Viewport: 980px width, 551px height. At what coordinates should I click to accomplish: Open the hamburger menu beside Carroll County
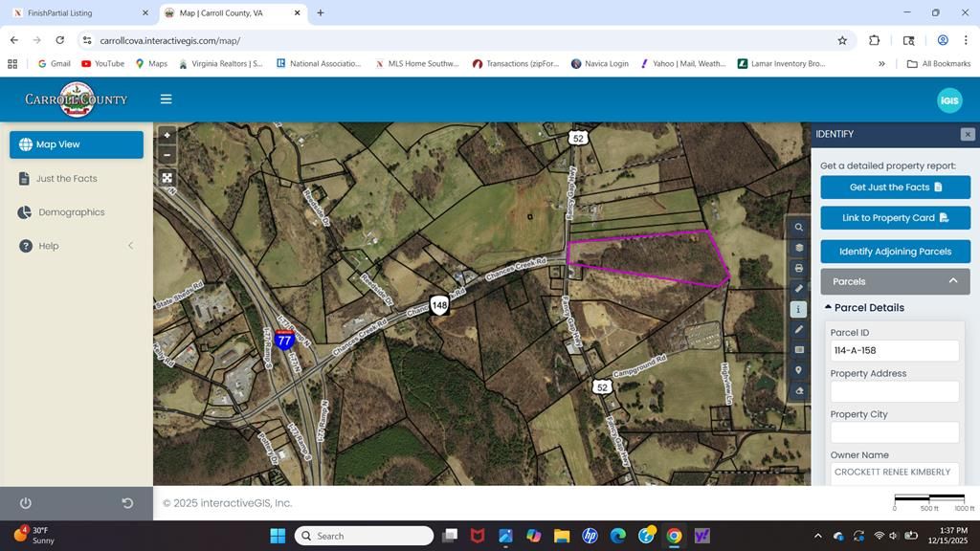166,99
